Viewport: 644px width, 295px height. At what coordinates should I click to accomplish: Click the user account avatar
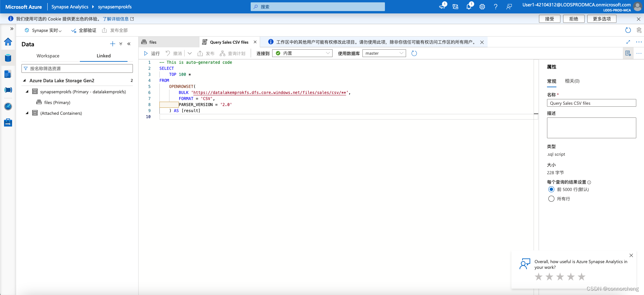pyautogui.click(x=637, y=7)
